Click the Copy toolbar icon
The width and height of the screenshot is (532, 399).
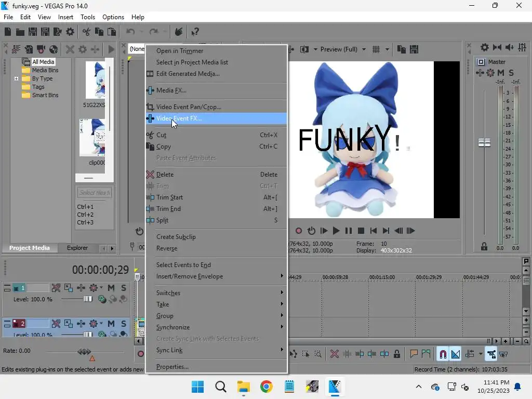pos(99,32)
